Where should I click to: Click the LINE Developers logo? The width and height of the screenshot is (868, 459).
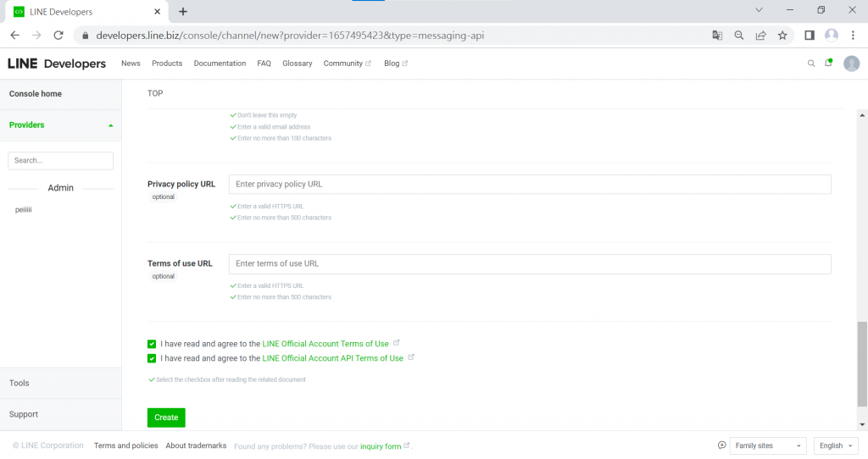[x=57, y=64]
